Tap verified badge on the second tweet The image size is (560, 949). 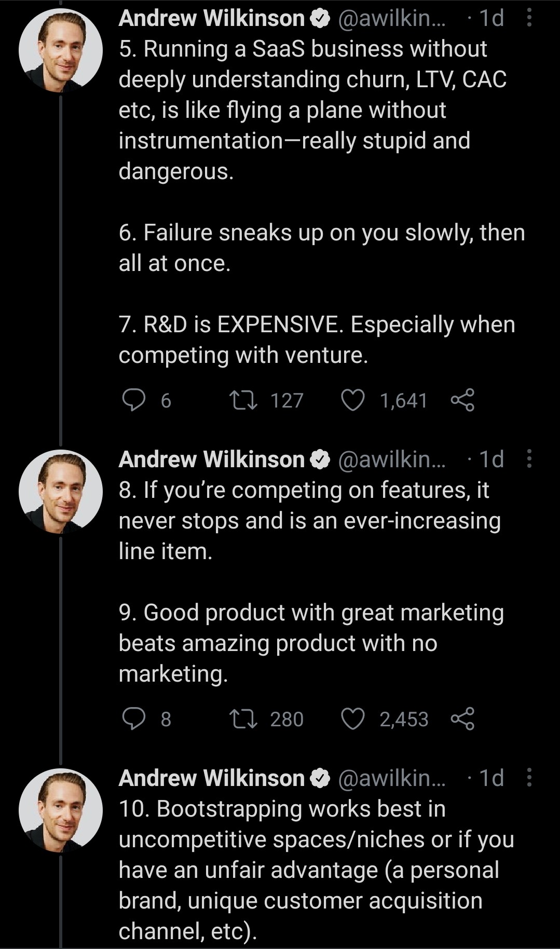(320, 459)
